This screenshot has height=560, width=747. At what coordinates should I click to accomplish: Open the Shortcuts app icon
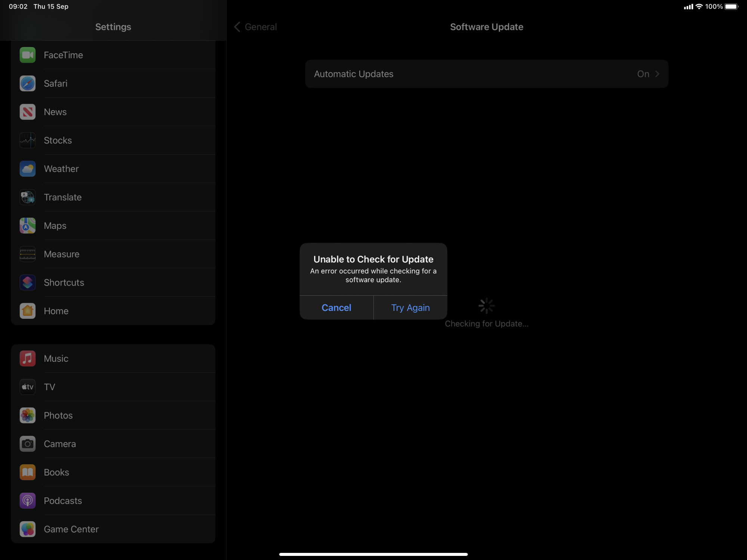27,283
